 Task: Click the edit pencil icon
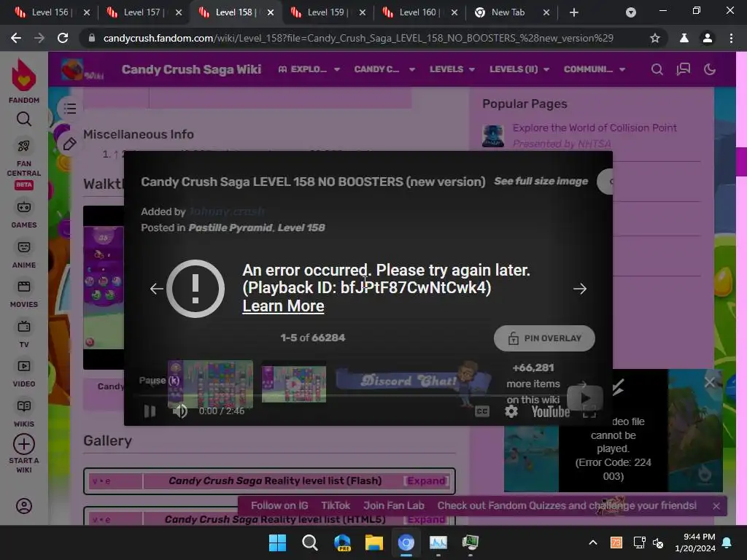pos(69,144)
